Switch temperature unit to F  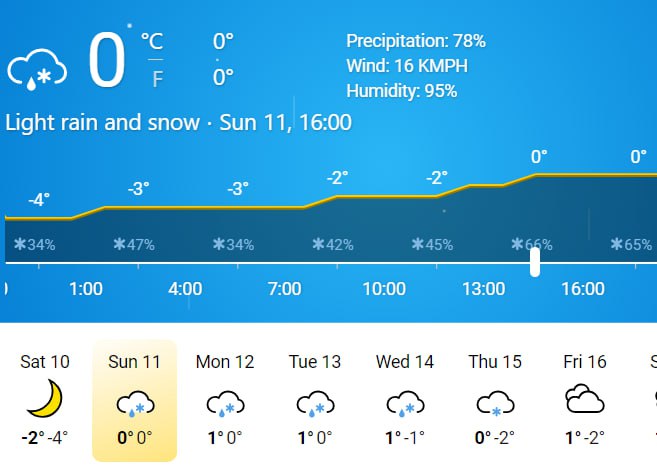pyautogui.click(x=157, y=79)
